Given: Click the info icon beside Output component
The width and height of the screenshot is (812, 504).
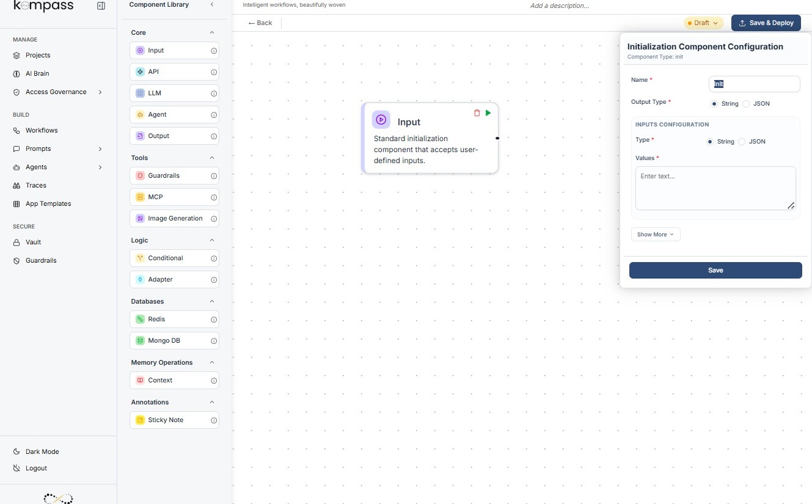Looking at the screenshot, I should [x=214, y=136].
